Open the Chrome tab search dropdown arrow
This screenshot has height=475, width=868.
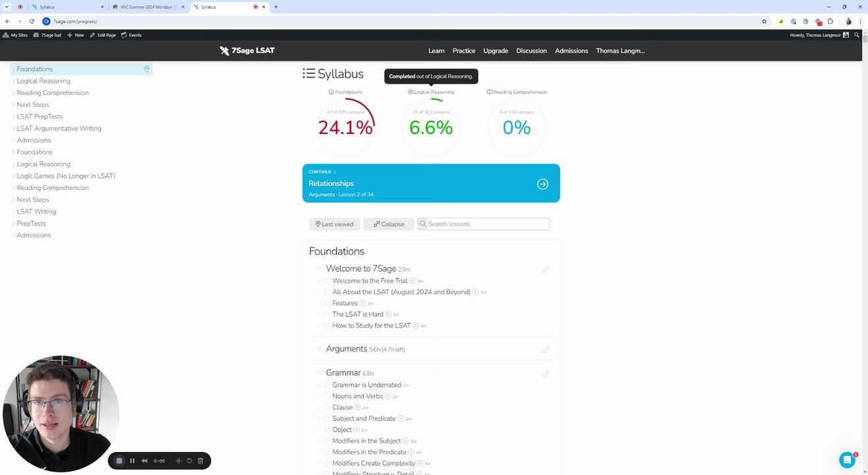[x=7, y=7]
